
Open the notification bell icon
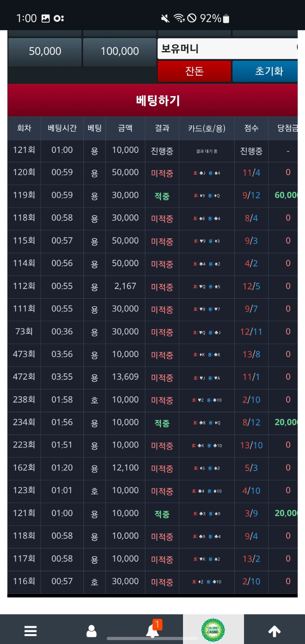[152, 631]
